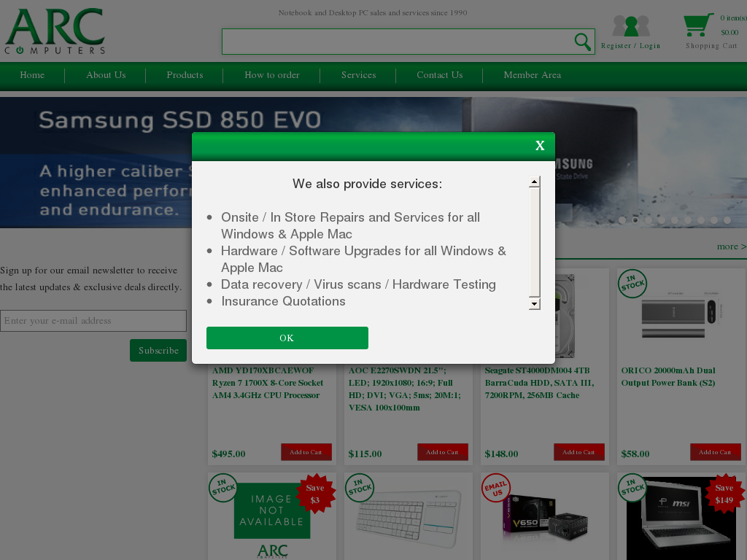Select the last banner slide dot
This screenshot has height=560, width=747.
click(727, 220)
